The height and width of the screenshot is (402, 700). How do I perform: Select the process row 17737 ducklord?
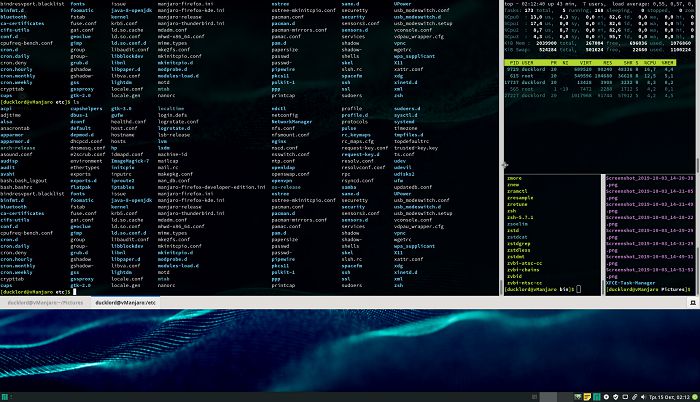(x=590, y=82)
